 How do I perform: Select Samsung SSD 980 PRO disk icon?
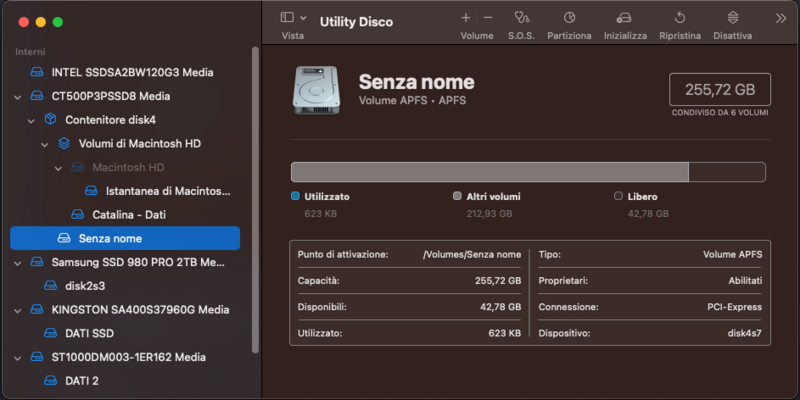37,262
